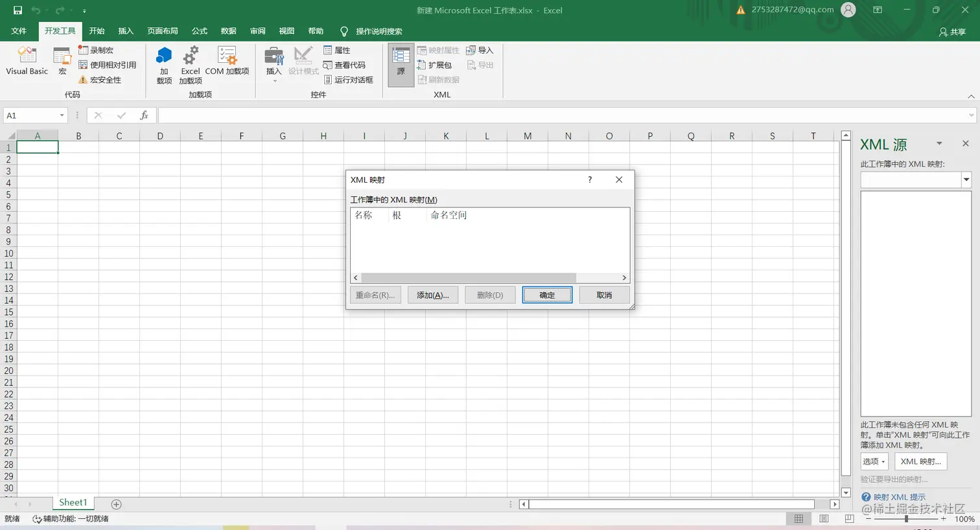Image resolution: width=980 pixels, height=530 pixels.
Task: Open the 加载项 add-ins store button
Action: tap(164, 65)
